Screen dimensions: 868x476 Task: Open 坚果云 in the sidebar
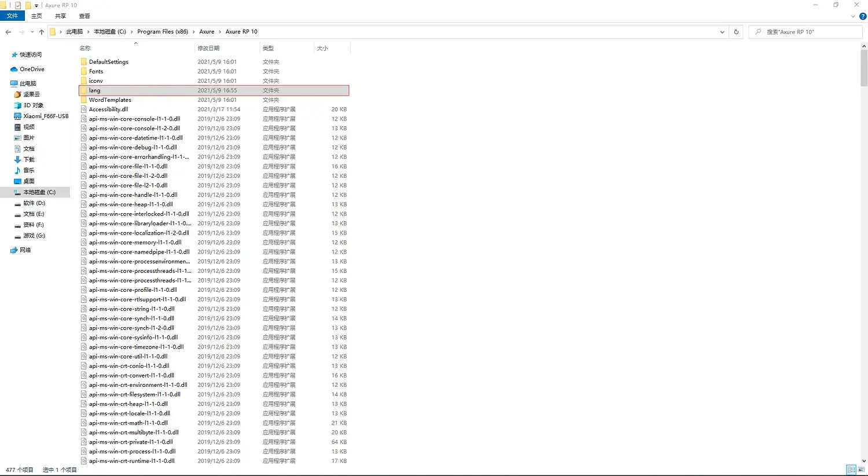coord(31,94)
